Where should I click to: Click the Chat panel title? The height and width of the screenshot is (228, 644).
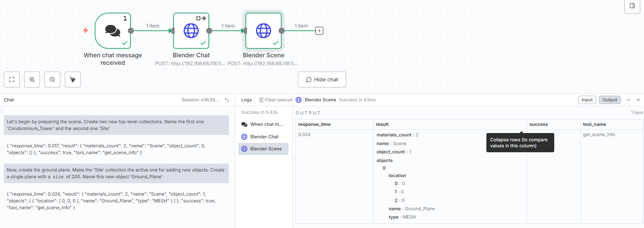[9, 100]
